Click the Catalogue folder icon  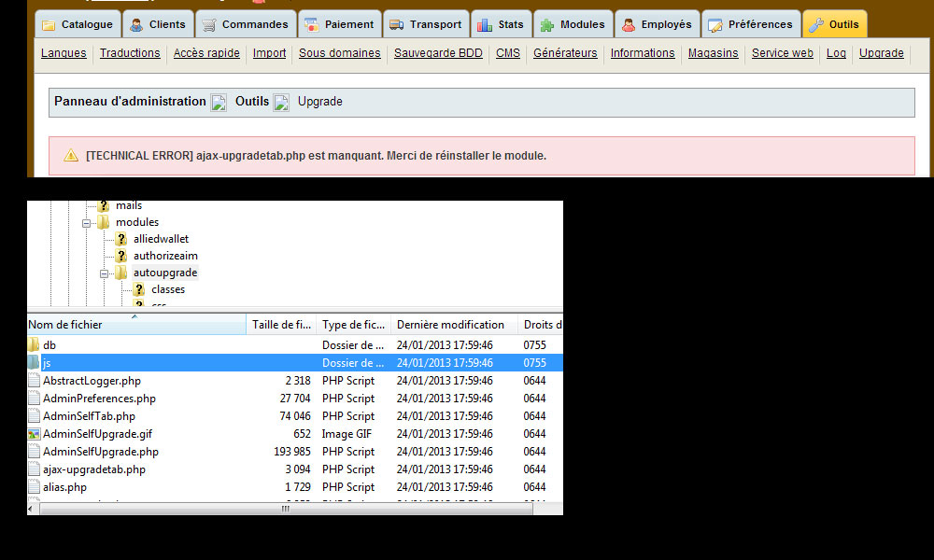(x=49, y=25)
